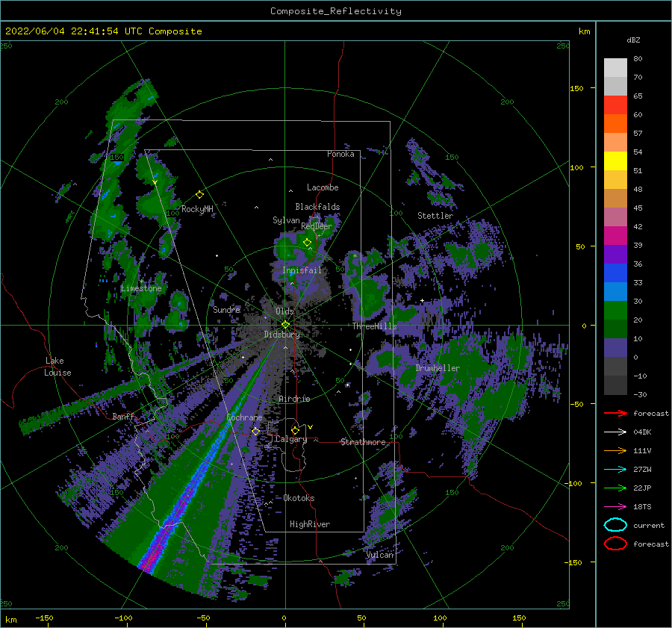Select yellow diamond marker below Cochrane
This screenshot has width=672, height=628.
pyautogui.click(x=255, y=432)
